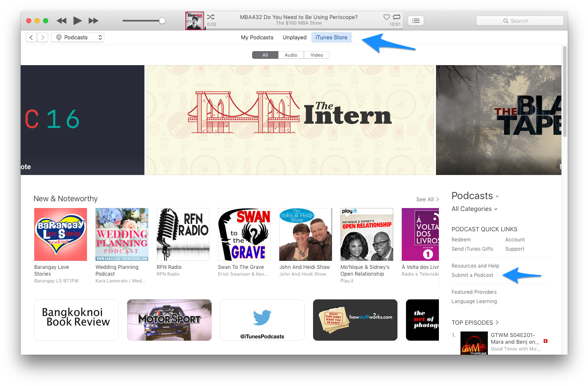Open the Podcasts chevron in the store sidebar
The width and height of the screenshot is (588, 386).
click(x=497, y=196)
